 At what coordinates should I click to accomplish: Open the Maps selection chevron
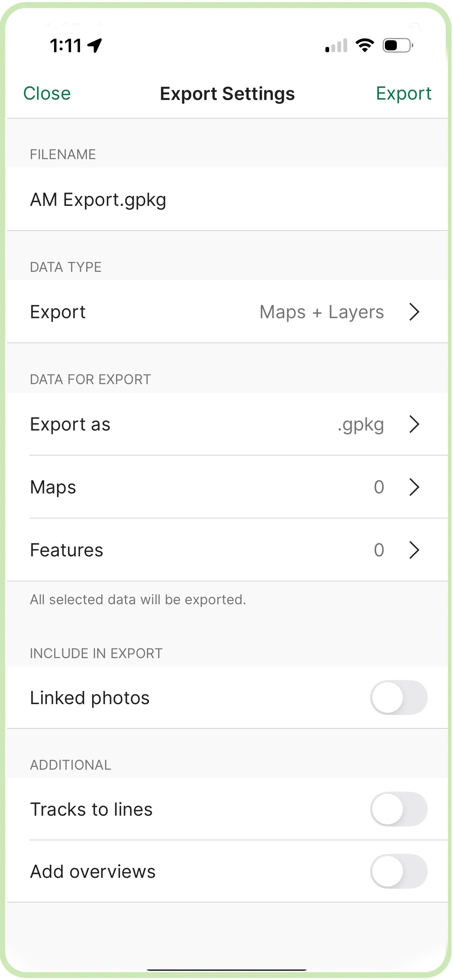click(414, 487)
